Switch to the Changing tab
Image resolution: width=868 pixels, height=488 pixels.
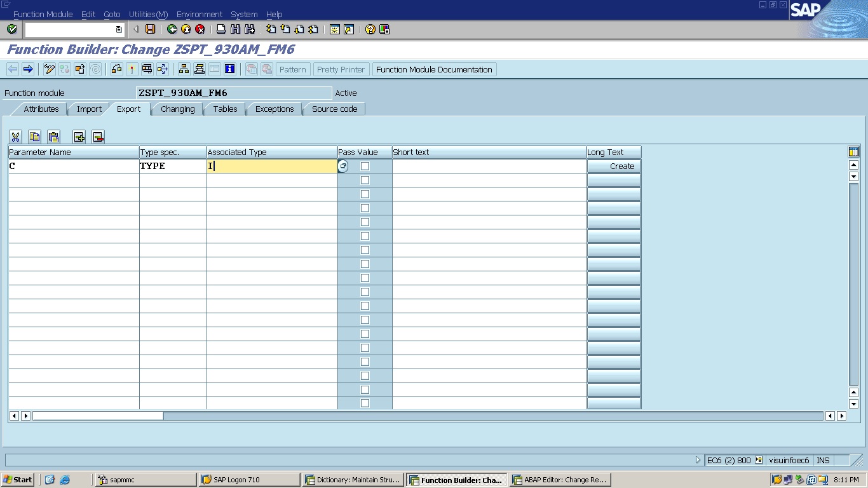[177, 109]
